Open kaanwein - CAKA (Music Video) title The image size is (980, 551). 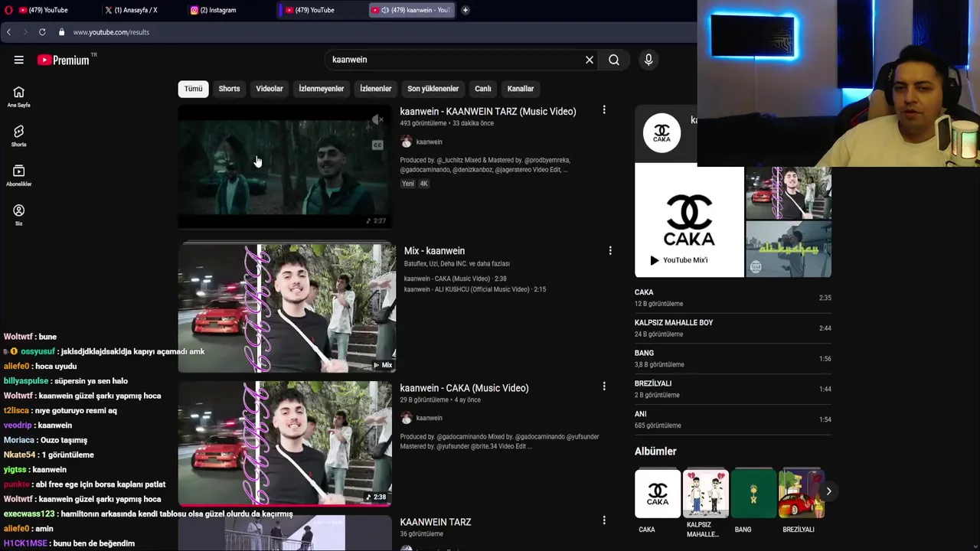pos(464,388)
